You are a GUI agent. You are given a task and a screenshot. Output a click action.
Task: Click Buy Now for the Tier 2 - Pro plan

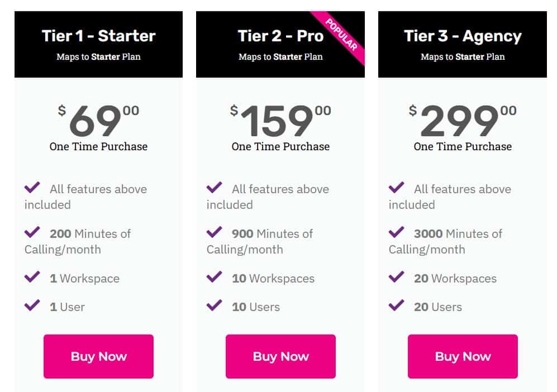click(280, 356)
